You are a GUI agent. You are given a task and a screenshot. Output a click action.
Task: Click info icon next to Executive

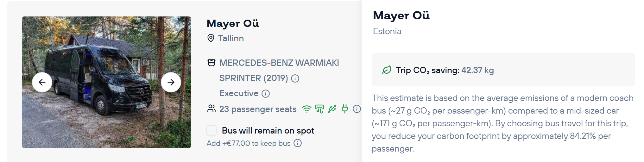[x=266, y=94]
